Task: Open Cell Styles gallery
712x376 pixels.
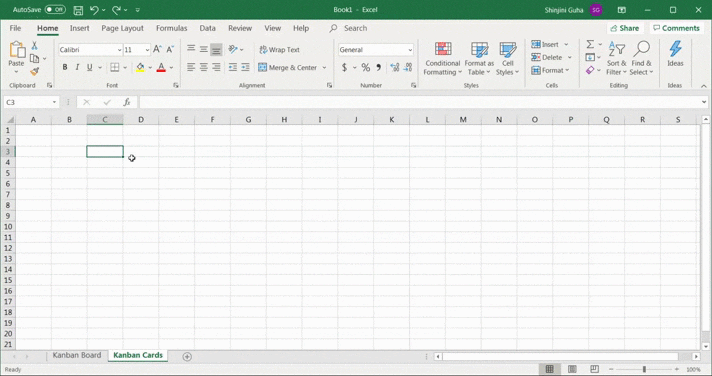Action: click(x=507, y=59)
